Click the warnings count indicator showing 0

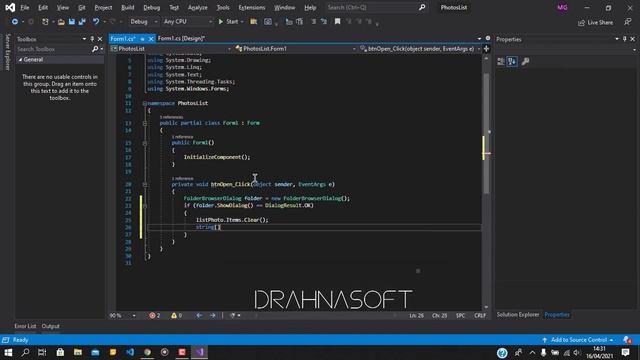point(177,316)
